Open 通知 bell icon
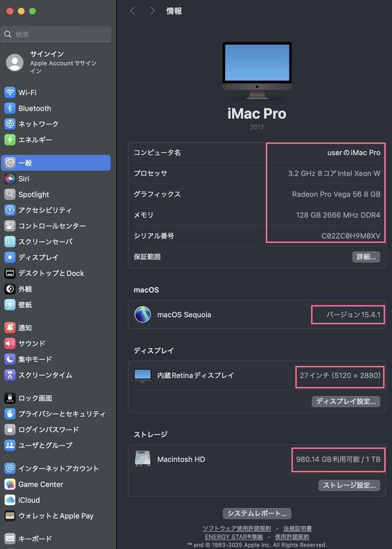 10,328
